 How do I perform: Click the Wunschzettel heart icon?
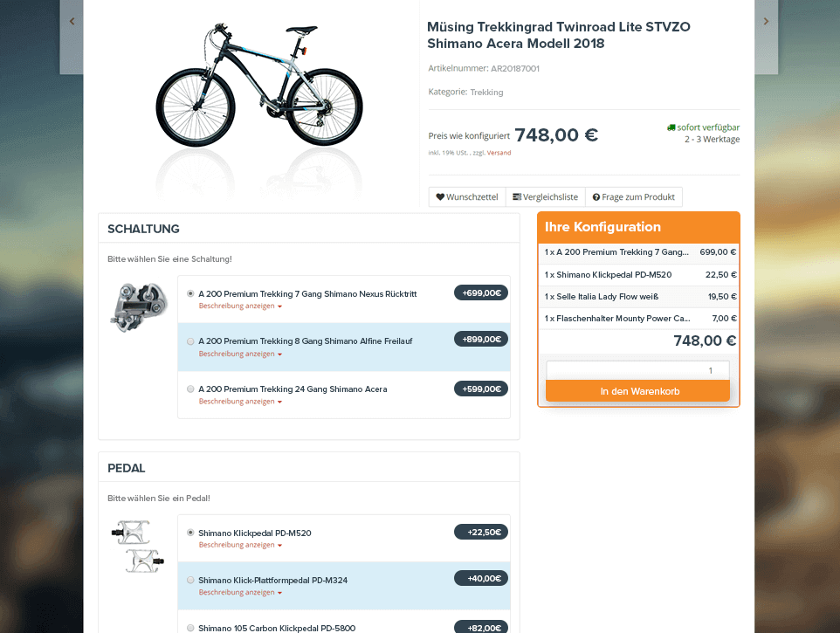(440, 197)
